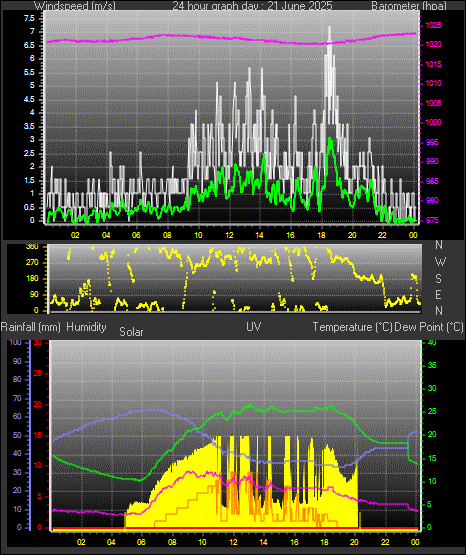Click the 975 barometer axis value
Screen dimensions: 466x555
click(x=432, y=220)
